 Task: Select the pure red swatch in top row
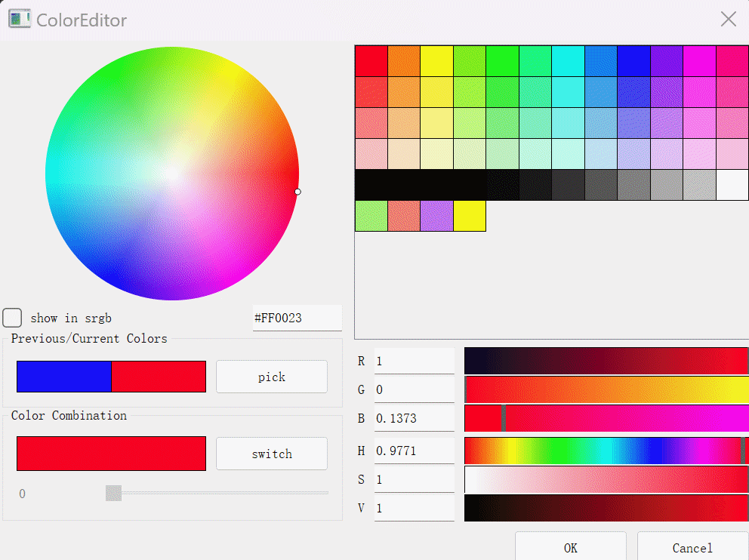click(371, 61)
